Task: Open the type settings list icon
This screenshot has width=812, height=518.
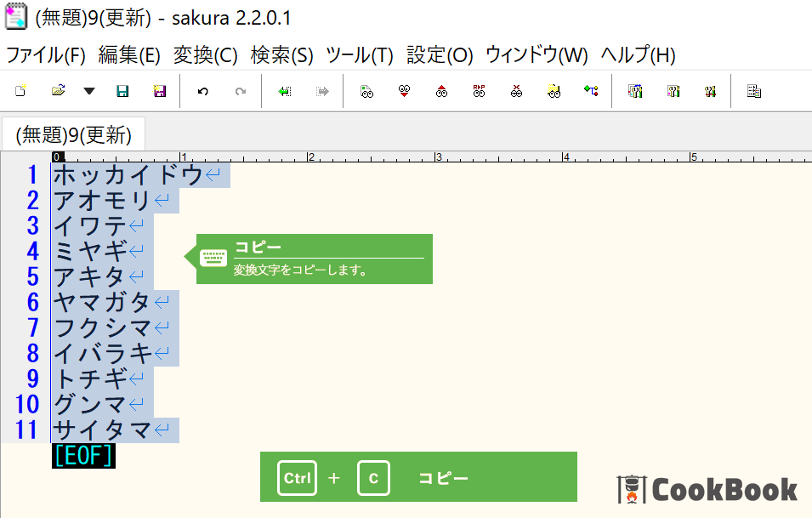Action: pos(635,91)
